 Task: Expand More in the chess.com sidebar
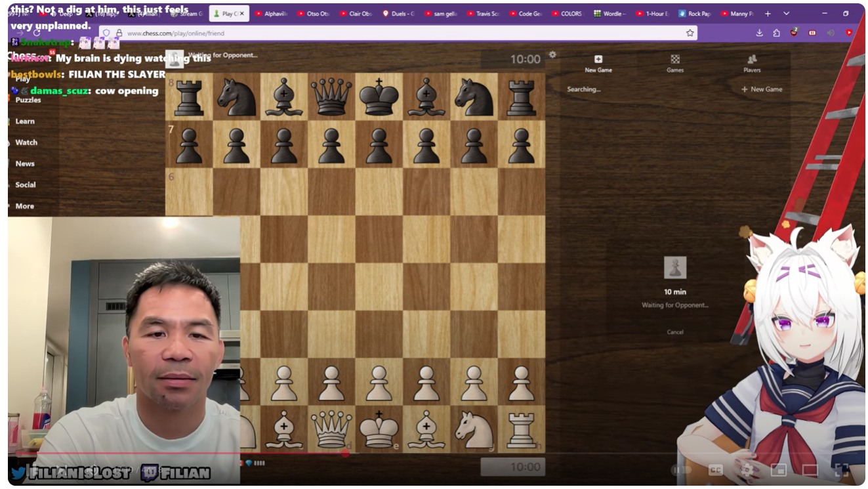click(24, 206)
